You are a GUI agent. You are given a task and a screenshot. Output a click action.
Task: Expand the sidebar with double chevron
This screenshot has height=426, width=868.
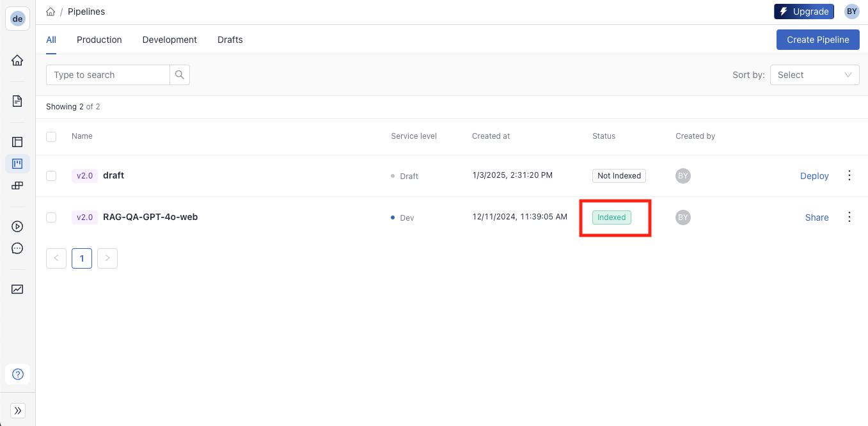tap(18, 411)
